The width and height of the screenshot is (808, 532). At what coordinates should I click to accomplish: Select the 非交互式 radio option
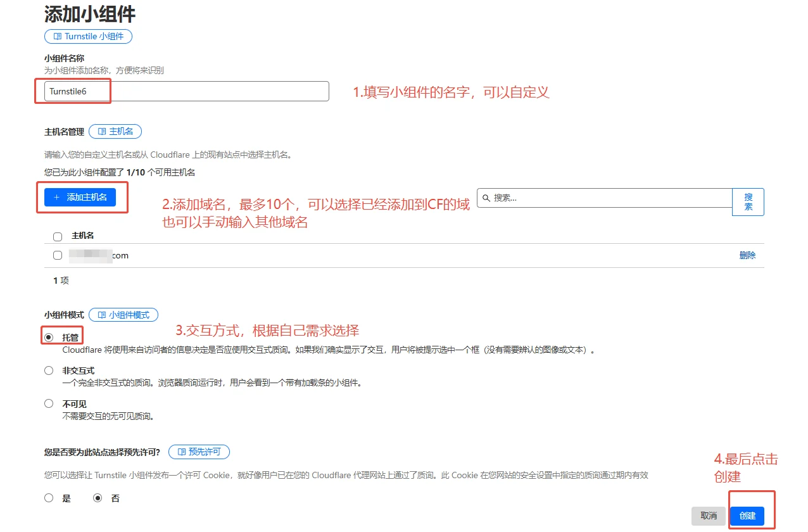49,370
